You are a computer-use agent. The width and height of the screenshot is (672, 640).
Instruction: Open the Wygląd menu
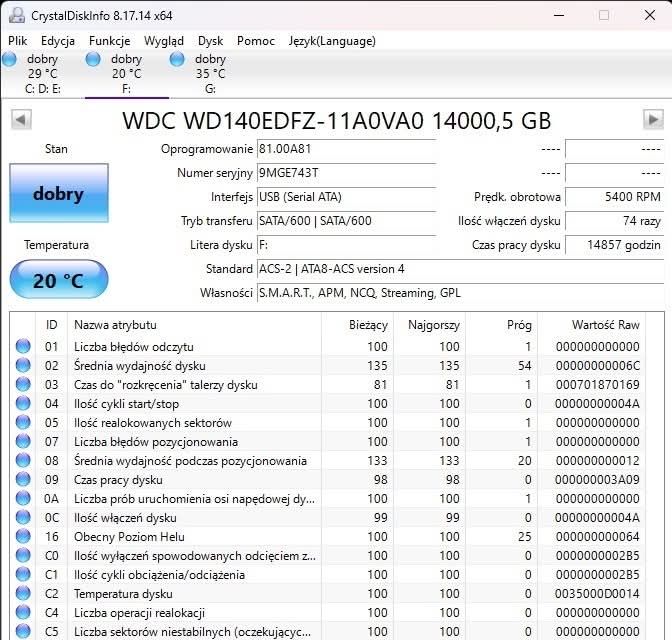click(x=164, y=41)
